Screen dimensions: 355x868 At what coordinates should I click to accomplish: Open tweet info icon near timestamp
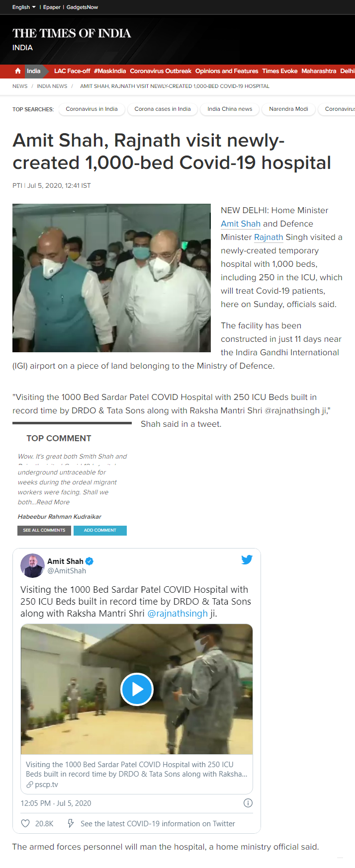point(248,803)
